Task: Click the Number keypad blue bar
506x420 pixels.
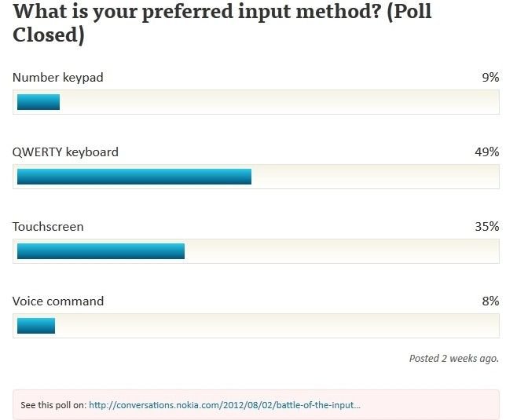Action: coord(38,102)
